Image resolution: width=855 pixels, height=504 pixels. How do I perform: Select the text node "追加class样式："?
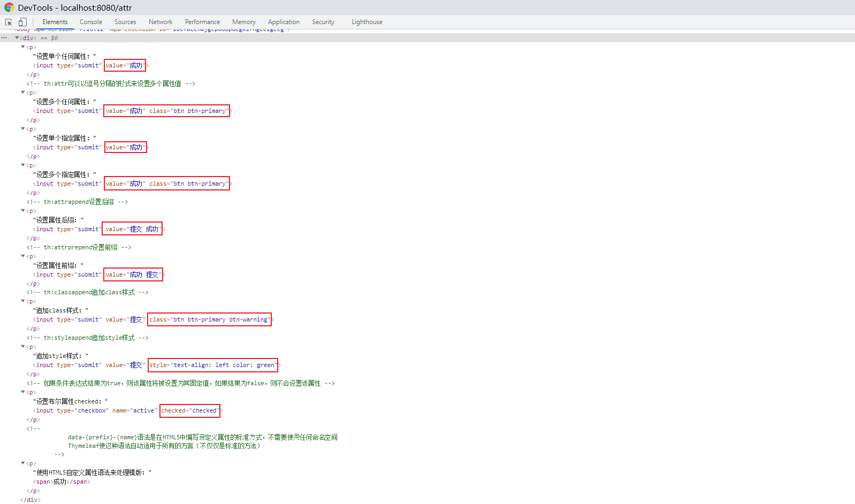point(60,310)
